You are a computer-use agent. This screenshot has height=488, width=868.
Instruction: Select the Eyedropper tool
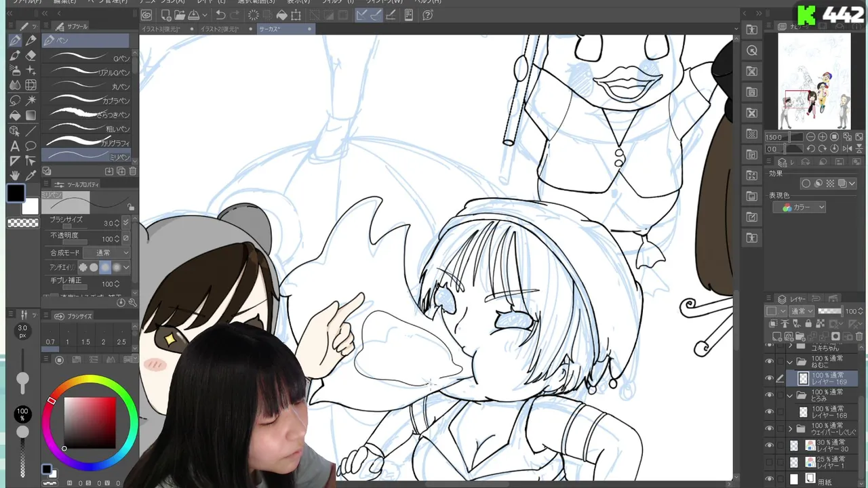point(31,176)
